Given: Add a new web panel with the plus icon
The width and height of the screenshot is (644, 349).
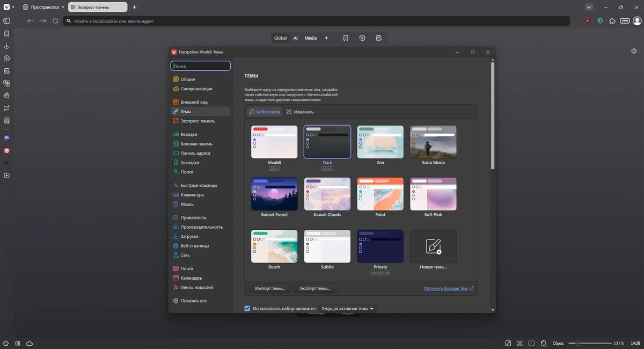Looking at the screenshot, I should coord(7,176).
